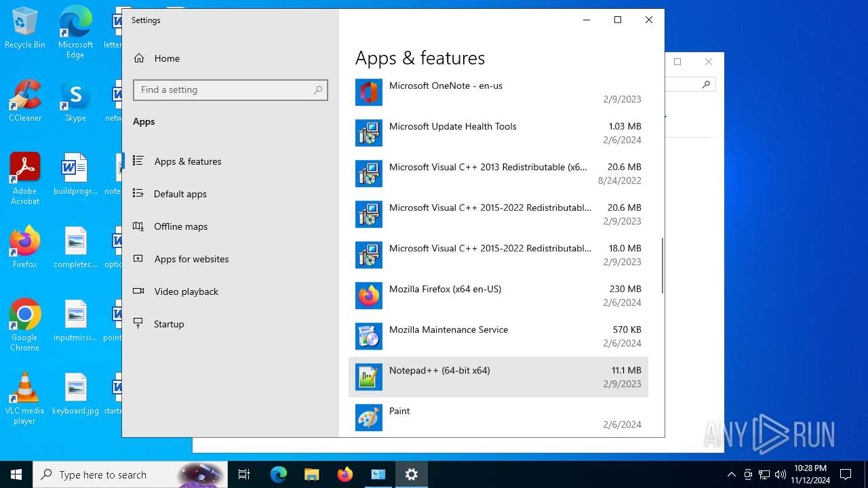
Task: Open the Action Center notifications
Action: [x=846, y=474]
